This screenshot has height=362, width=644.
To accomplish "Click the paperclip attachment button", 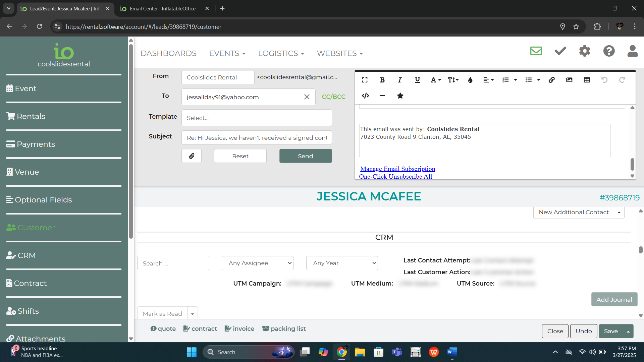I will (192, 156).
